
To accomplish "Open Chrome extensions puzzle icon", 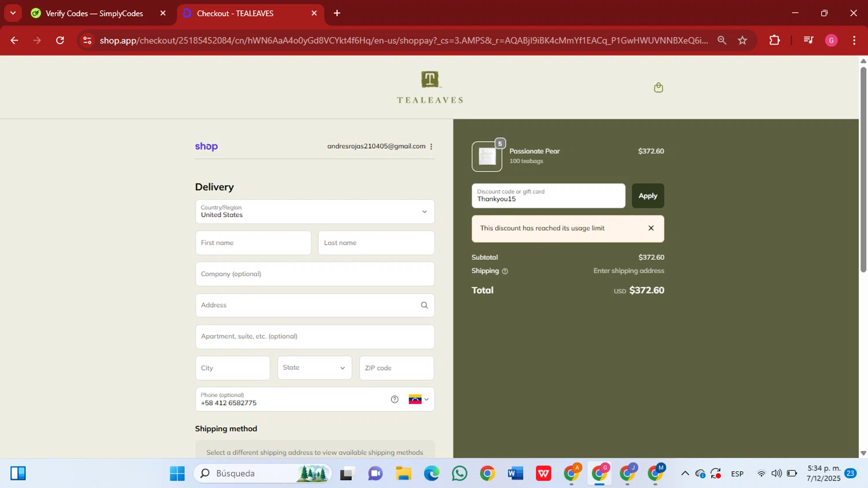I will 774,41.
